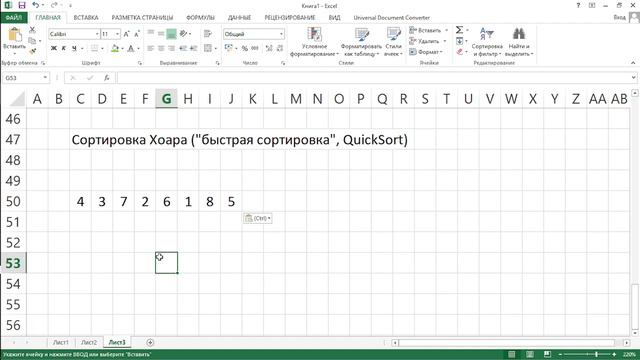Apply thousands separator (000) format

click(x=255, y=48)
